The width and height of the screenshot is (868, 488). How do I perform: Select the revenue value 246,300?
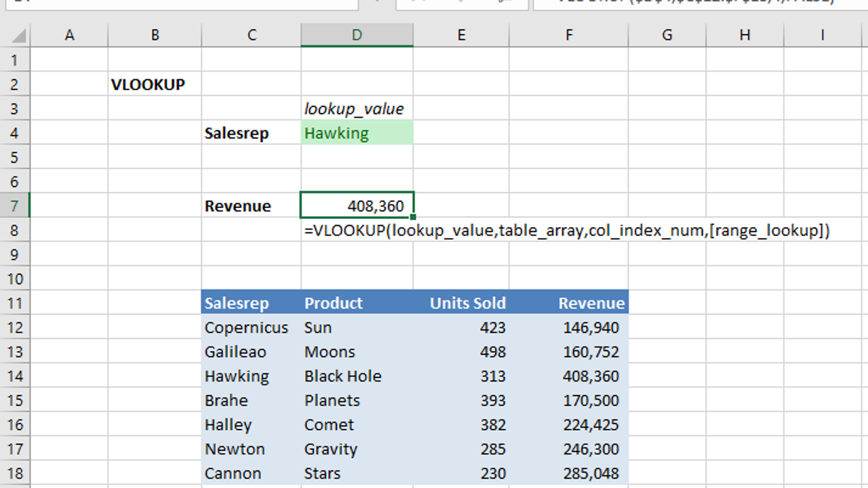point(568,449)
